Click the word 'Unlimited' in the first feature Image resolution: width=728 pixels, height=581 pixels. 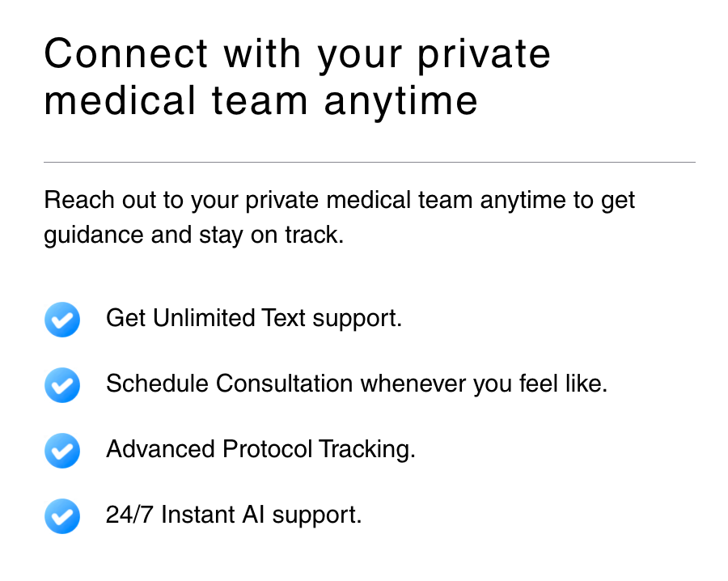tap(204, 318)
